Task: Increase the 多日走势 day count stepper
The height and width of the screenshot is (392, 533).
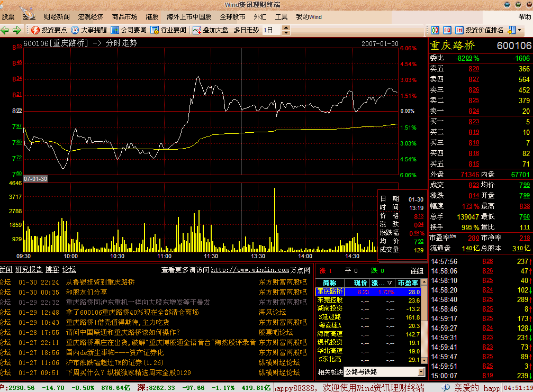Action: [286, 28]
